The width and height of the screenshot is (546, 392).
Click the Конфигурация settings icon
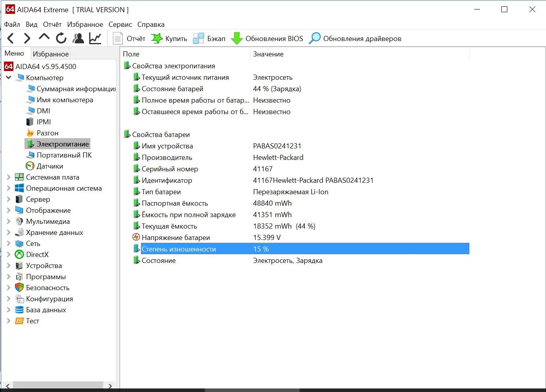(x=19, y=298)
